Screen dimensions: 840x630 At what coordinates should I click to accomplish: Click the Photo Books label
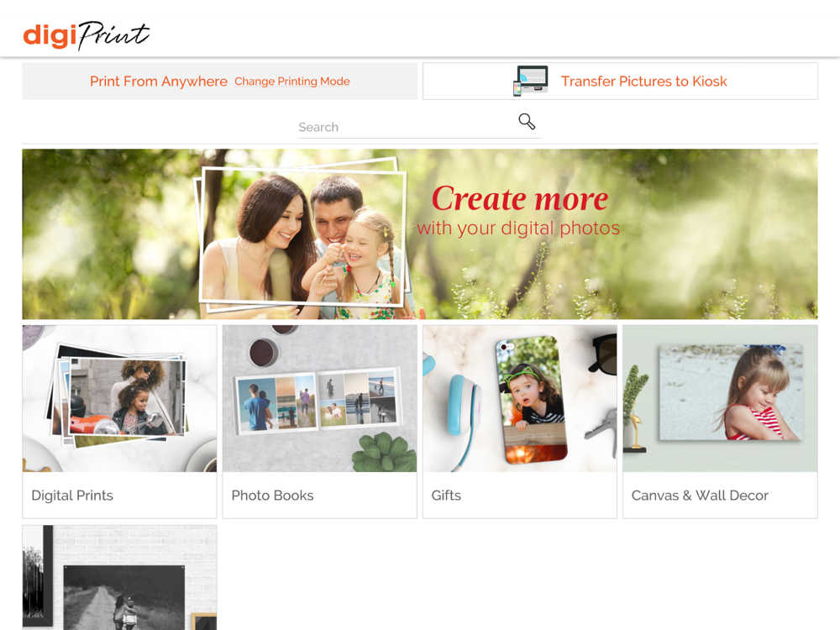tap(273, 496)
